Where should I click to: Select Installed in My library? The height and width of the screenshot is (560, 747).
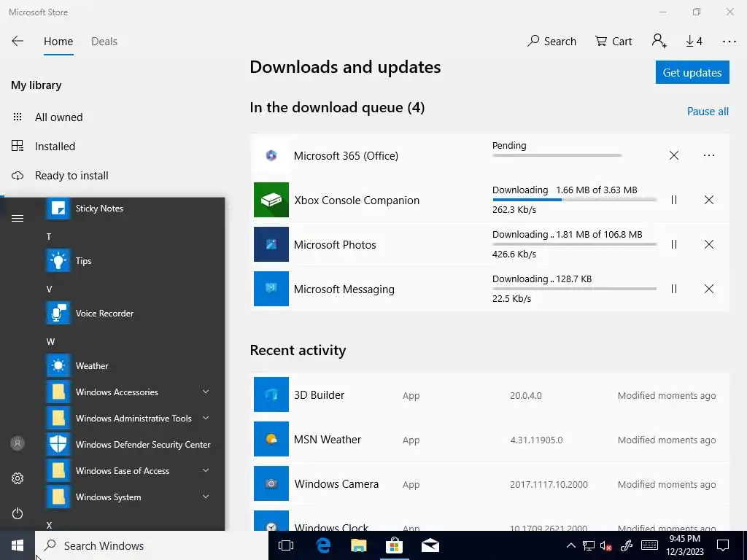tap(55, 146)
